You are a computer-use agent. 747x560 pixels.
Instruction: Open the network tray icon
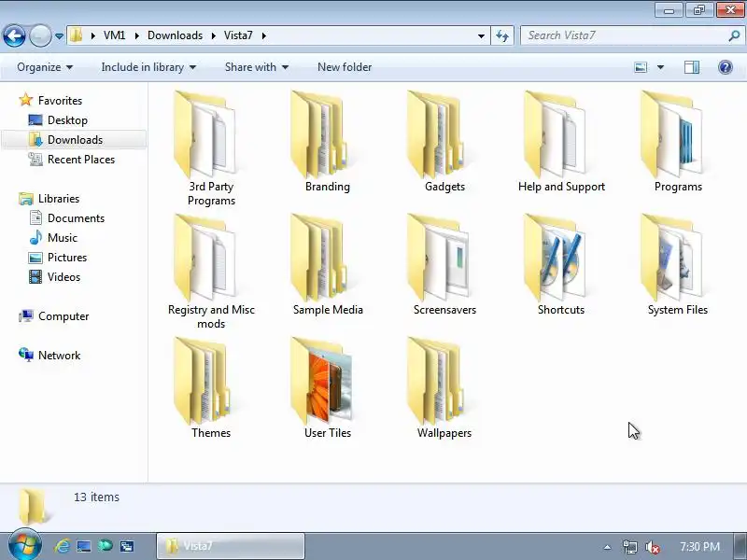(x=629, y=547)
